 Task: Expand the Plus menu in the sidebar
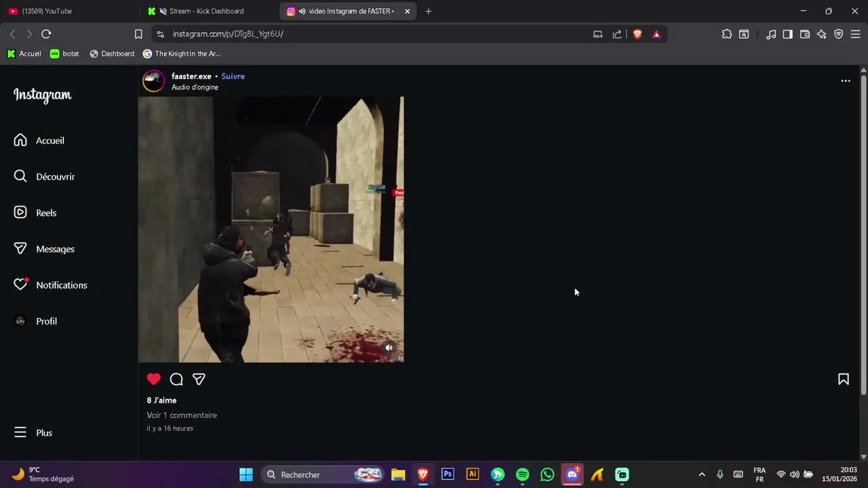click(33, 432)
